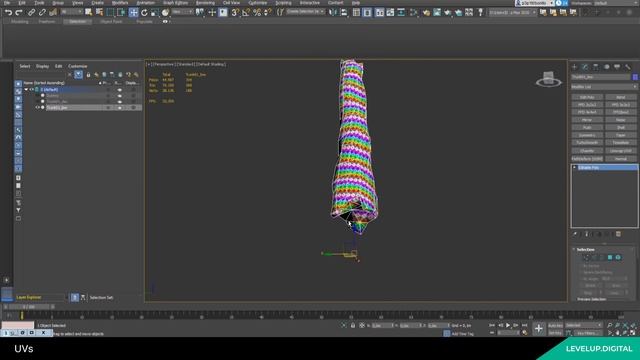The width and height of the screenshot is (640, 360).
Task: Click the Symmetry modifier button
Action: [x=587, y=135]
